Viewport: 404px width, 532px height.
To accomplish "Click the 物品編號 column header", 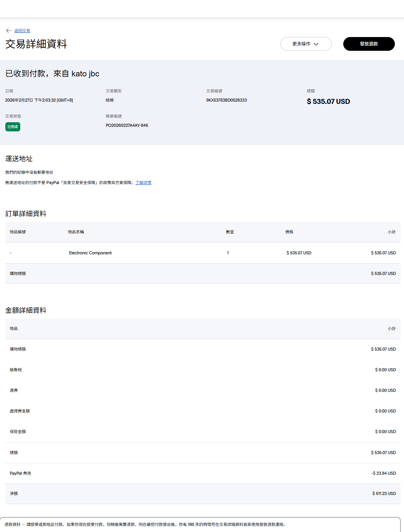I will [x=18, y=232].
